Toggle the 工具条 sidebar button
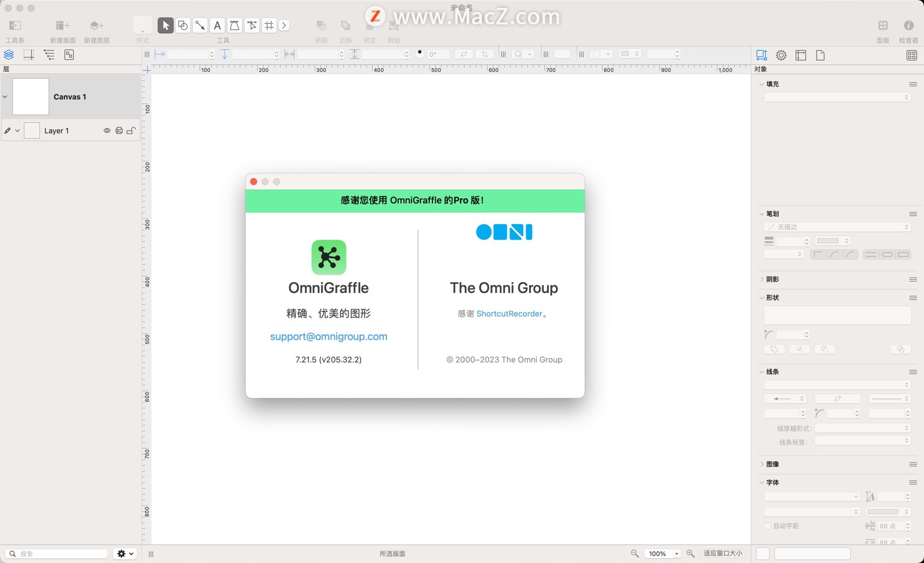 pos(15,25)
